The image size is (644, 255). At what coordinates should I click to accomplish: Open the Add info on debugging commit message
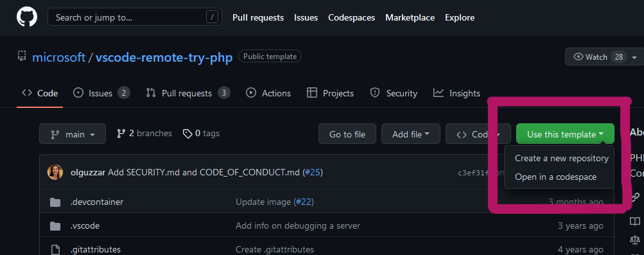pyautogui.click(x=298, y=226)
